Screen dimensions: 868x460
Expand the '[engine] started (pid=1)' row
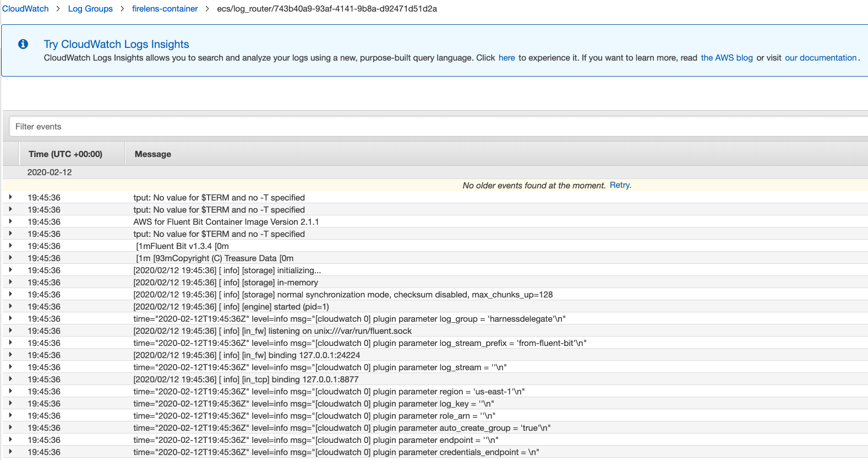pos(10,306)
